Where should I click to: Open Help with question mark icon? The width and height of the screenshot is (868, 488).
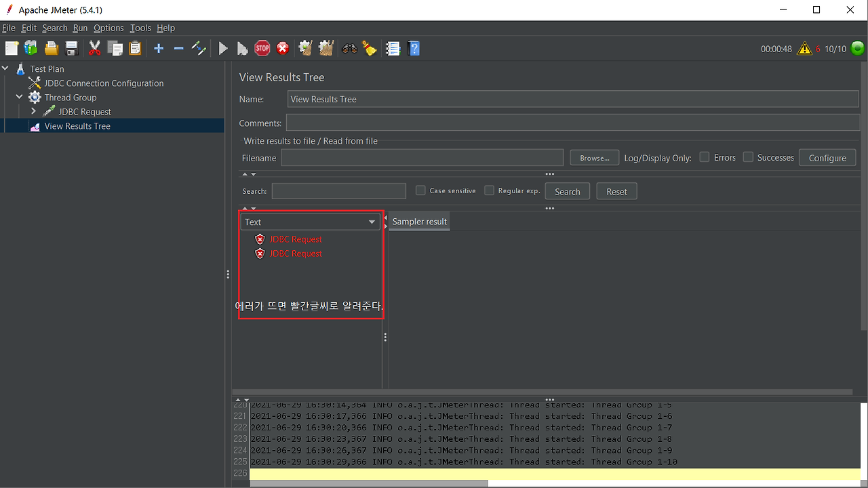pos(414,48)
